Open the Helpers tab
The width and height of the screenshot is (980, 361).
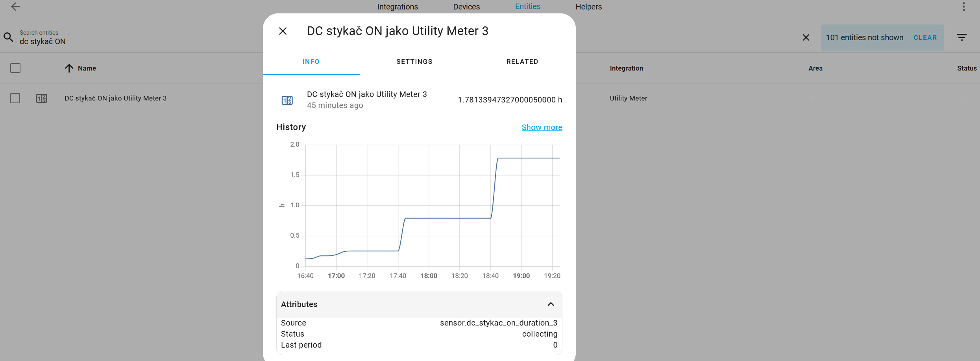coord(588,7)
